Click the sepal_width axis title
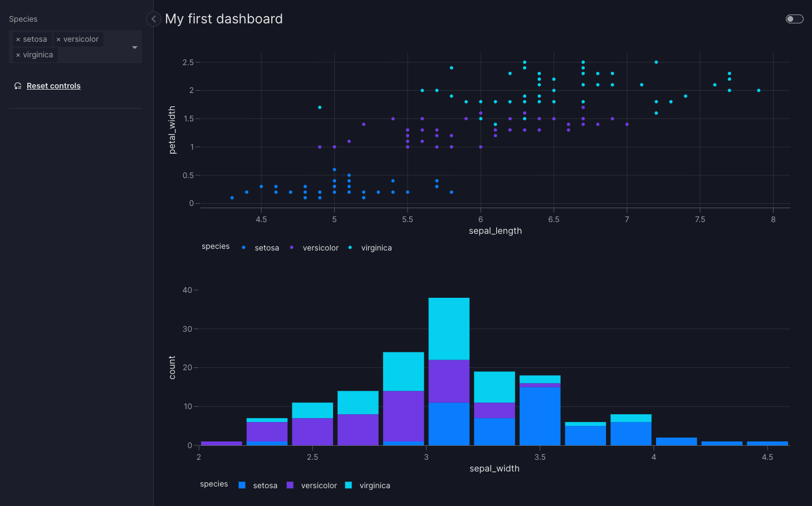 coord(495,469)
